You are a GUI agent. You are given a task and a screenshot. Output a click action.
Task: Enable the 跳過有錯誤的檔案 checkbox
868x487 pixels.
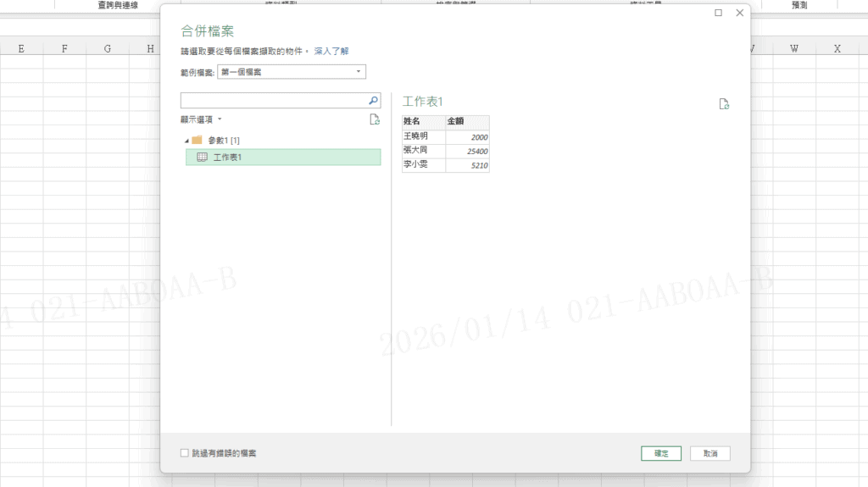coord(185,453)
